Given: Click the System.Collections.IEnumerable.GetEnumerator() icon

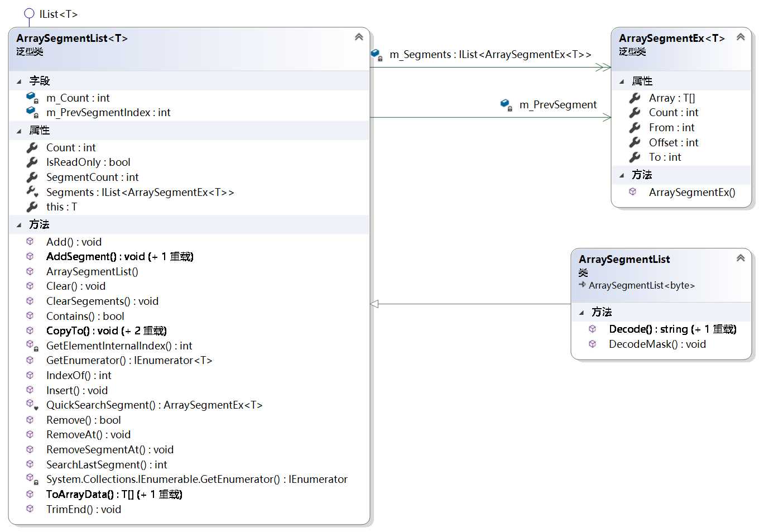Looking at the screenshot, I should [32, 479].
